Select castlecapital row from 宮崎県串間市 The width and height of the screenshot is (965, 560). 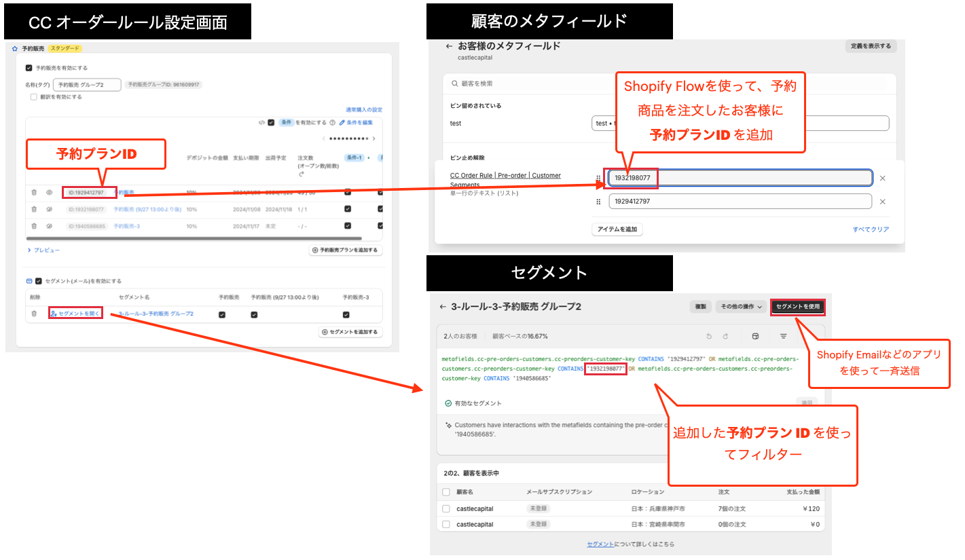click(x=446, y=524)
